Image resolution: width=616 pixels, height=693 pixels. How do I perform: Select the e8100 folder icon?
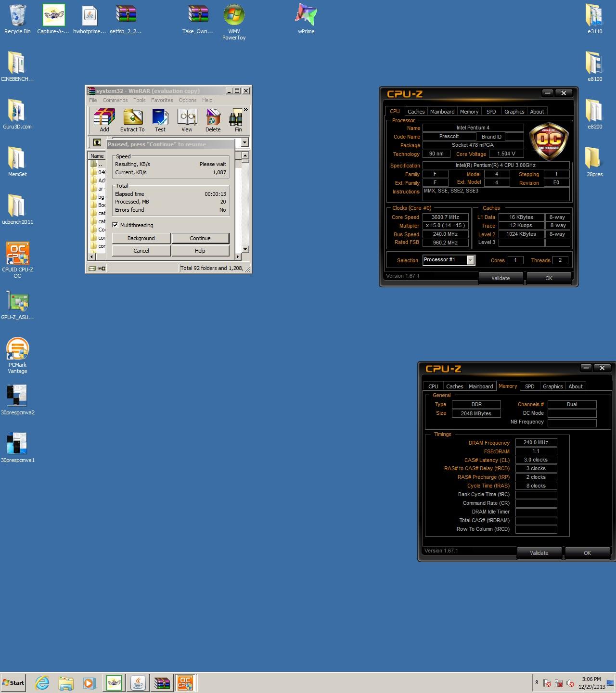tap(595, 66)
